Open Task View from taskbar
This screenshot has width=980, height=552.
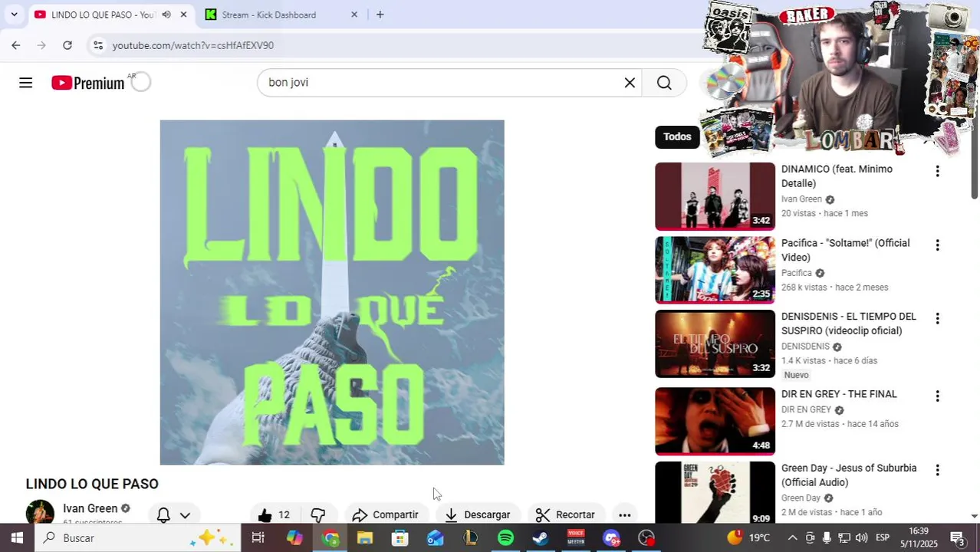coord(258,538)
